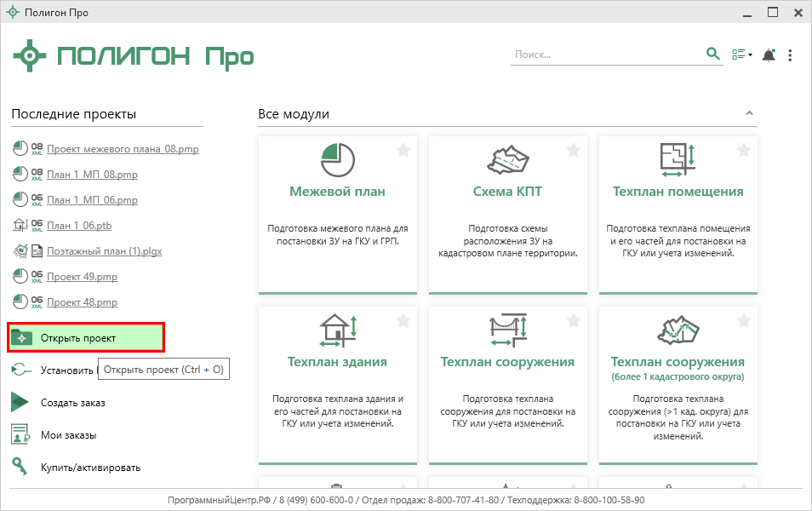Screen dimensions: 812x511
Task: Favorite the Межевой план module star
Action: tap(403, 150)
